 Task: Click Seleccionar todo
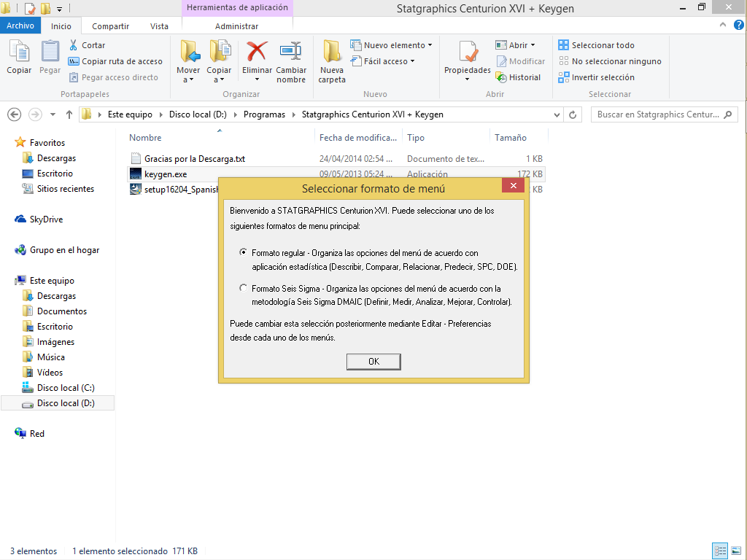click(x=597, y=45)
